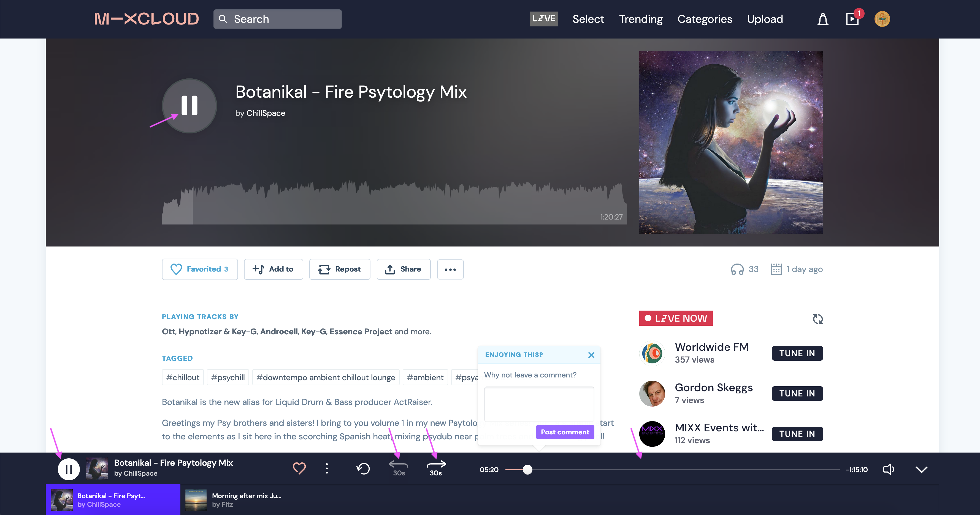Open the three-dot options next to Share
This screenshot has height=515, width=980.
coord(450,270)
